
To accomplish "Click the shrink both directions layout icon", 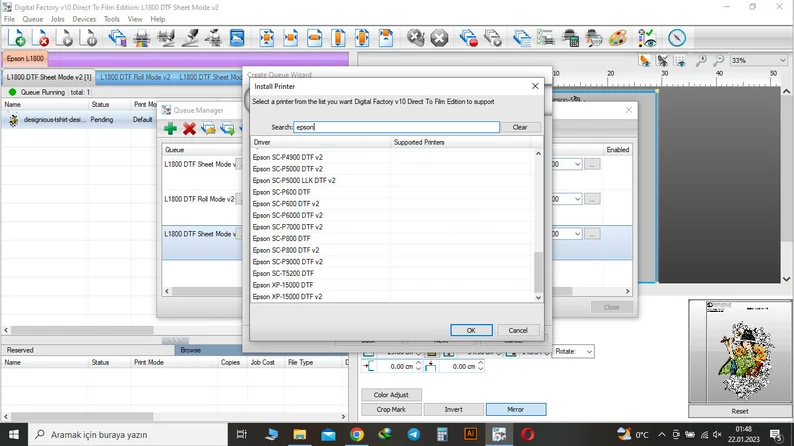I will click(x=267, y=38).
